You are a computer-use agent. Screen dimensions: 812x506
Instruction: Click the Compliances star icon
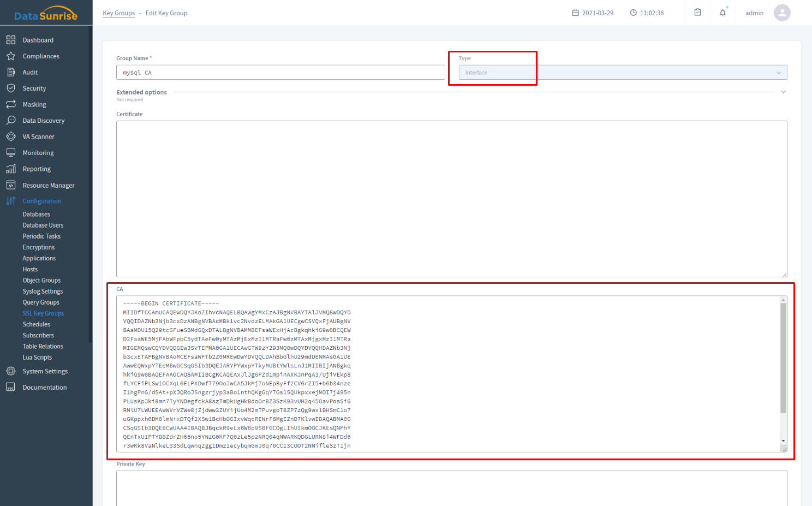[11, 56]
